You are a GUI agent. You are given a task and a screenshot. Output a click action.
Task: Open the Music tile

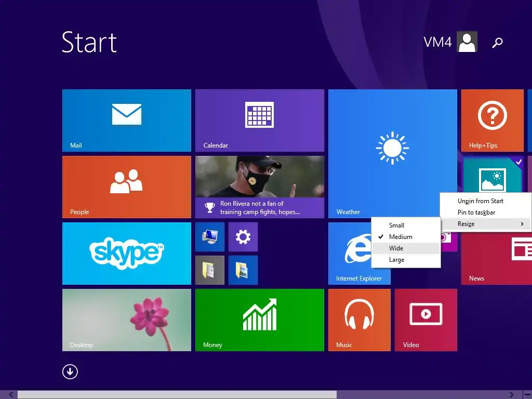[360, 320]
